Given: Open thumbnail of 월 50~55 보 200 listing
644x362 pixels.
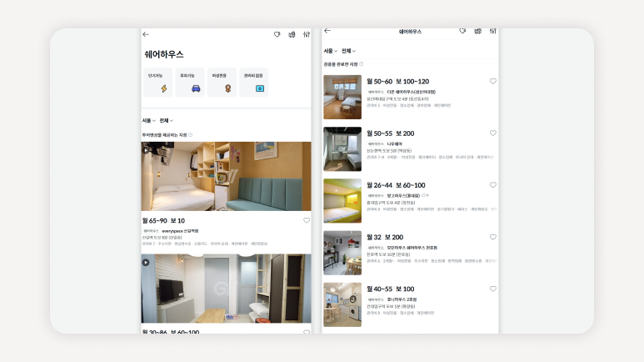Looking at the screenshot, I should (342, 149).
